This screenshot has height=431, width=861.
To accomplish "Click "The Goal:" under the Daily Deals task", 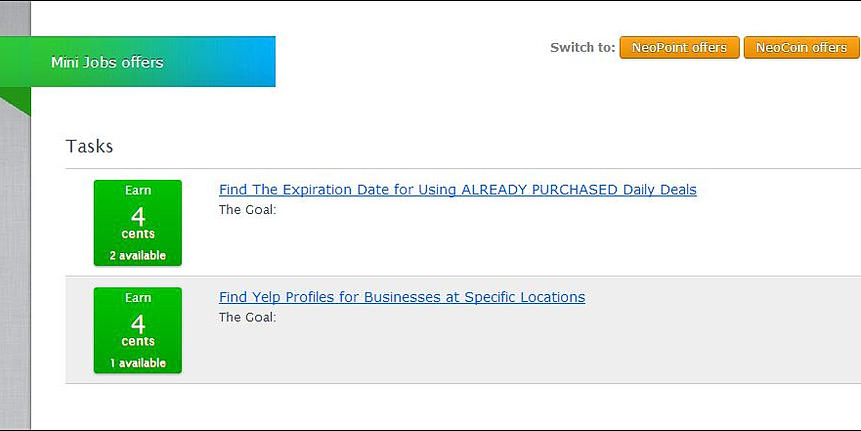I will coord(247,210).
